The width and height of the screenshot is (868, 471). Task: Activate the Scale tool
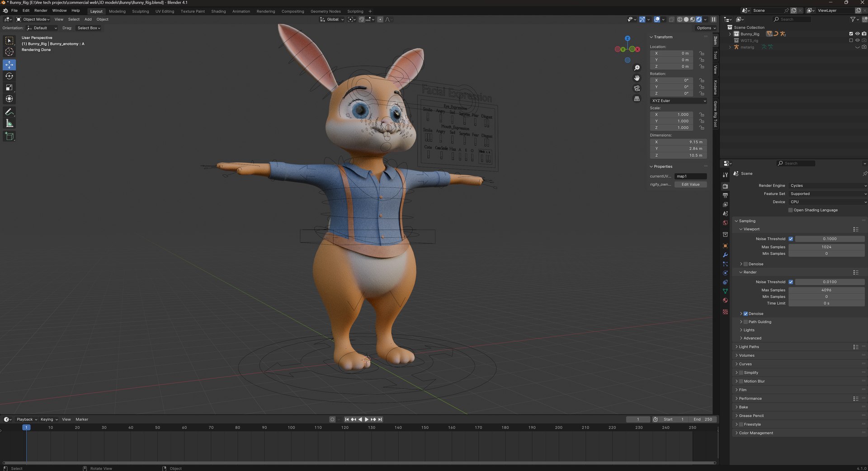click(9, 87)
